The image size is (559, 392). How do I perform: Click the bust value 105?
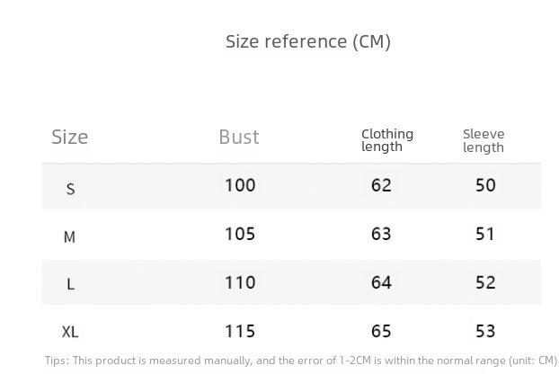click(240, 234)
